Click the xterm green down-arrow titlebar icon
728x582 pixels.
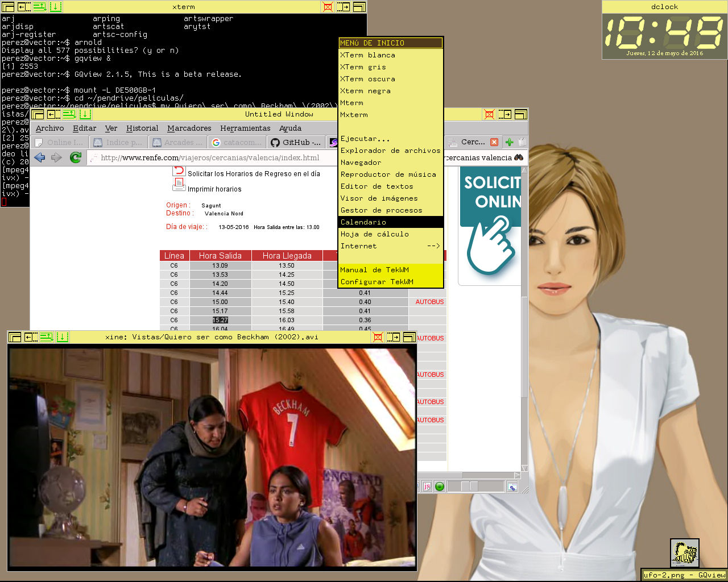56,7
